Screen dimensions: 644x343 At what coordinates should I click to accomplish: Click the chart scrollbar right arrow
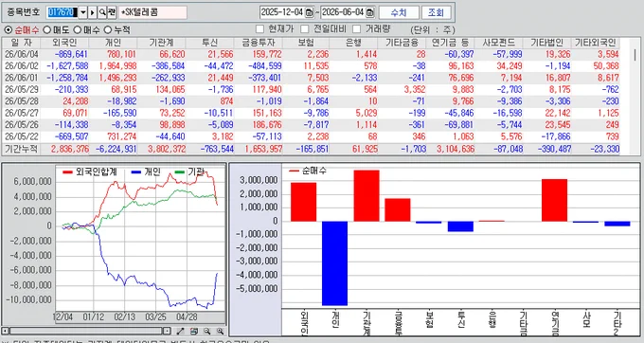tap(167, 331)
